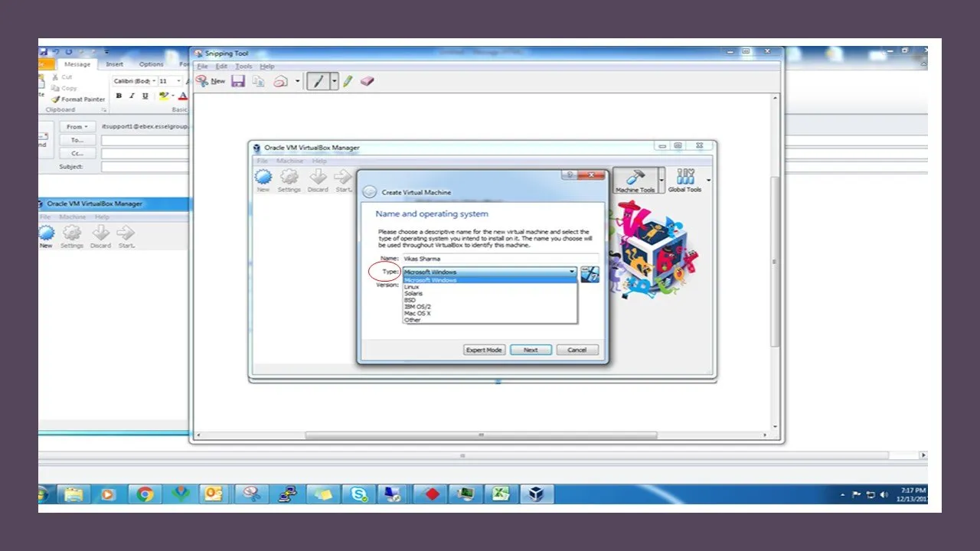Open Snipping Tool Tools menu
This screenshot has width=980, height=551.
point(243,67)
